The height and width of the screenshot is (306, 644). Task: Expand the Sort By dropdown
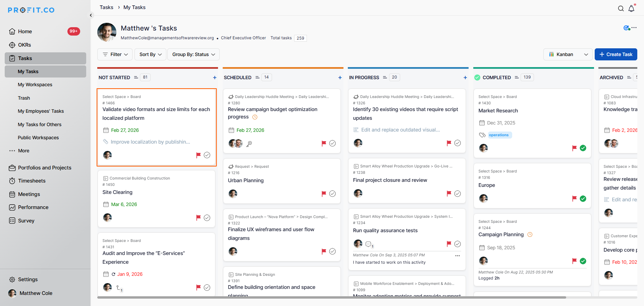click(150, 54)
